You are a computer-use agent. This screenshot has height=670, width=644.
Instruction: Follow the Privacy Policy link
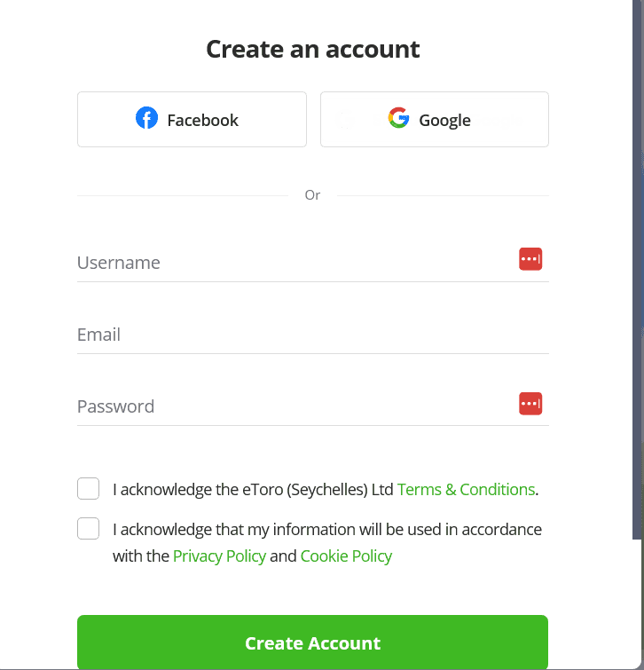tap(219, 556)
